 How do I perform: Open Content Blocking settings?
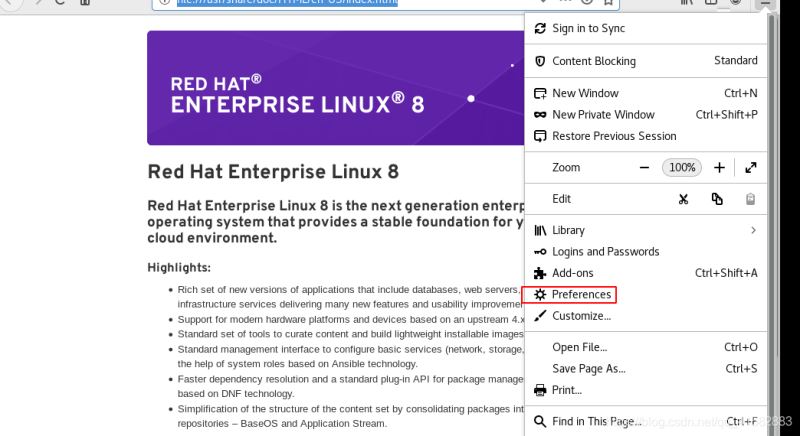593,61
